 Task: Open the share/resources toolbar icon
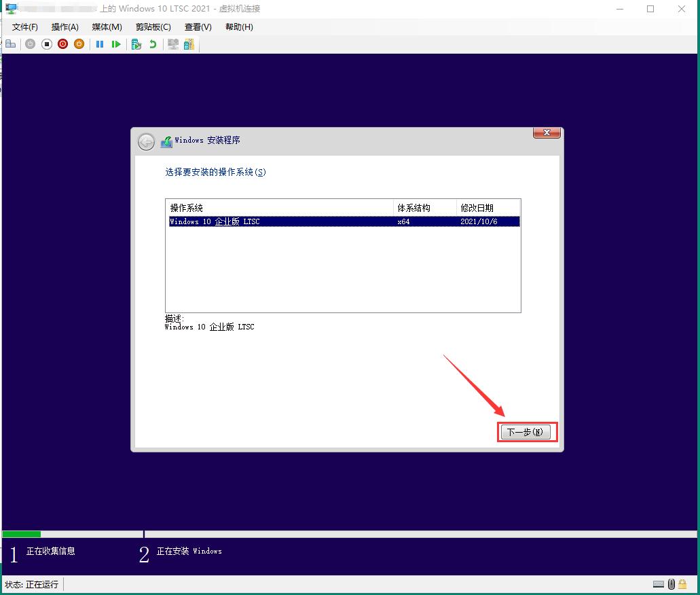(189, 43)
